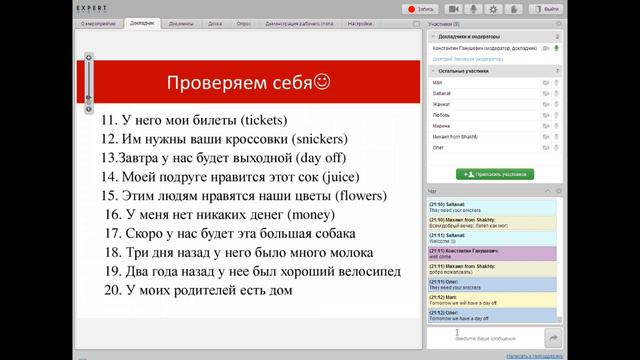
Task: Click camera icon in Марина row
Action: pyautogui.click(x=546, y=126)
